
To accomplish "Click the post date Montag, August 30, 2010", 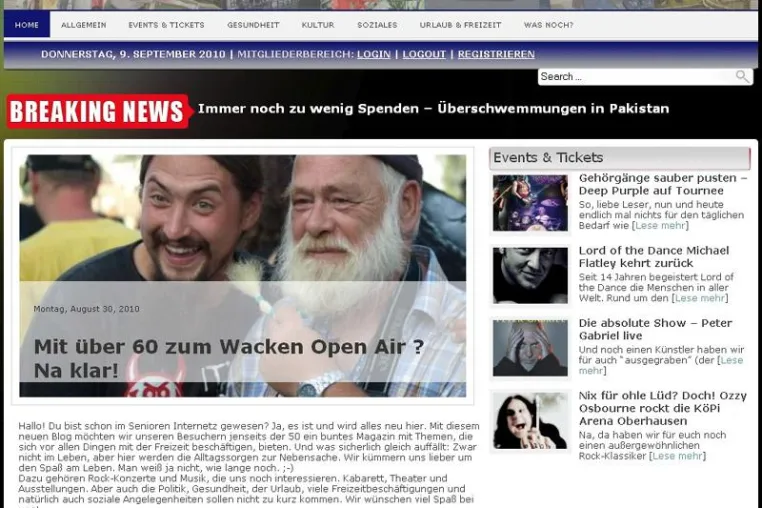I will click(x=87, y=309).
